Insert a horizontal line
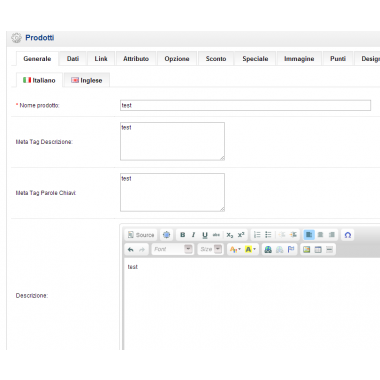The width and height of the screenshot is (380, 380). 329,249
